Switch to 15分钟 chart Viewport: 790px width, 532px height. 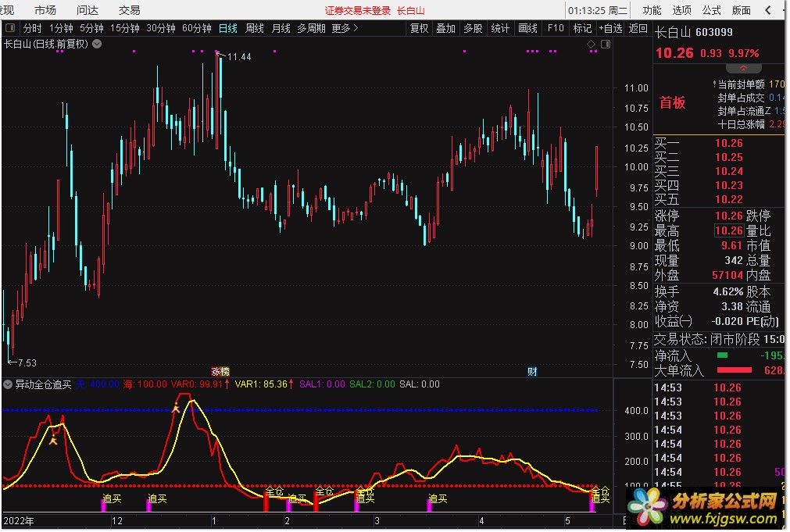[124, 28]
